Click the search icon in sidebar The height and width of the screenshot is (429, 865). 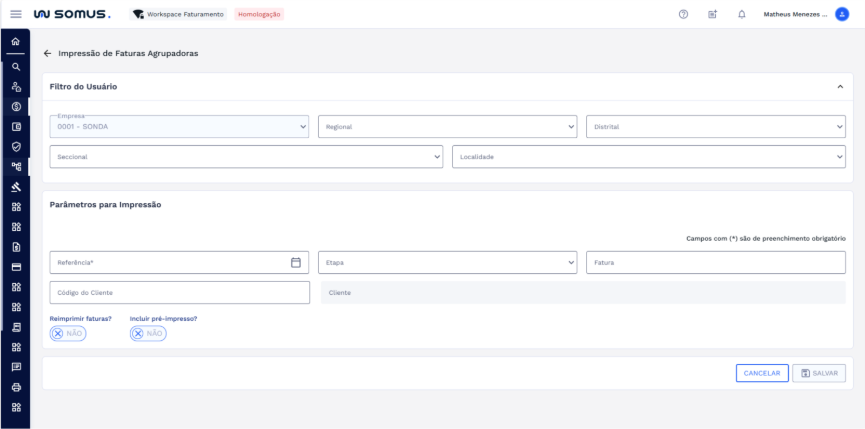click(15, 66)
